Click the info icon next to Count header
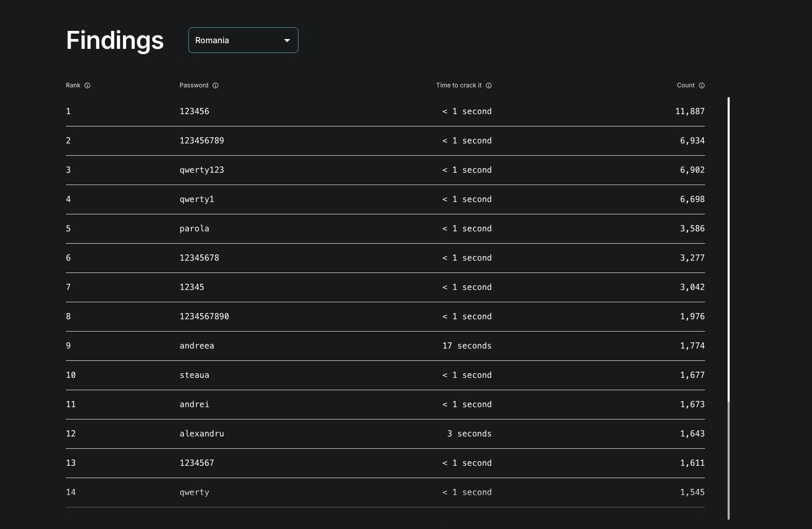The height and width of the screenshot is (529, 812). click(x=702, y=85)
